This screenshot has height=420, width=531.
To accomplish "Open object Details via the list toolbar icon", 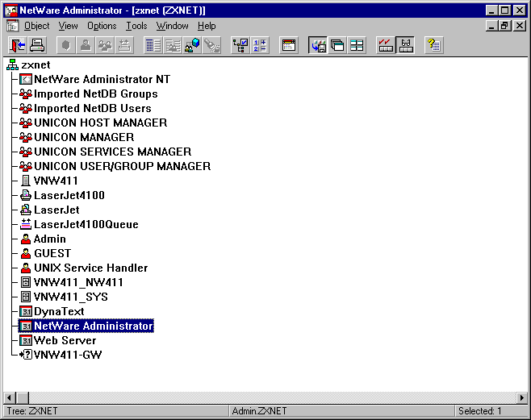I will (x=153, y=45).
